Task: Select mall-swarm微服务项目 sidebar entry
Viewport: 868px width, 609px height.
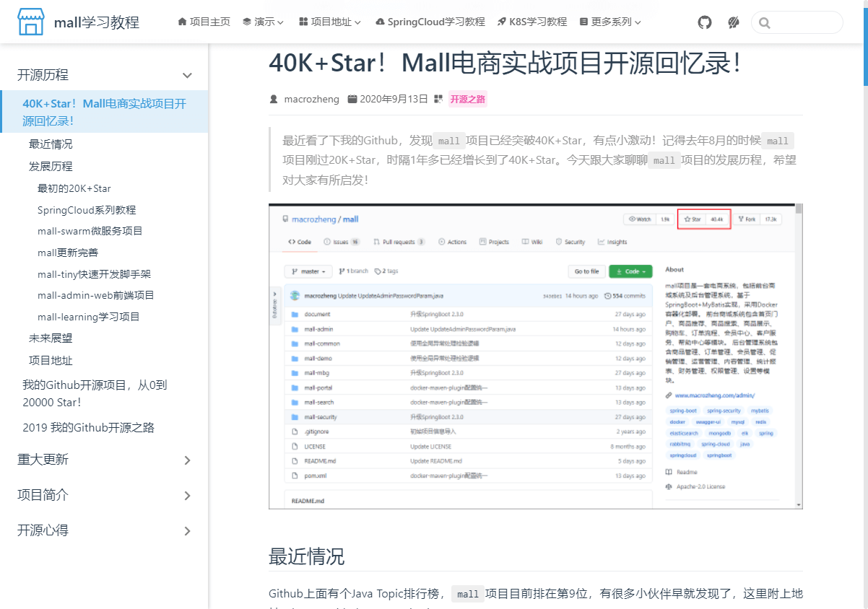Action: pos(90,231)
